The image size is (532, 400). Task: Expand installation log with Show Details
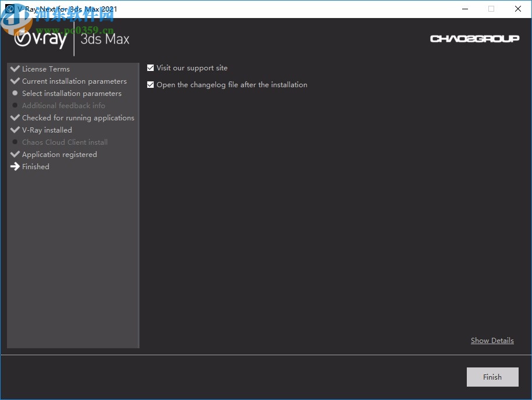(x=492, y=341)
